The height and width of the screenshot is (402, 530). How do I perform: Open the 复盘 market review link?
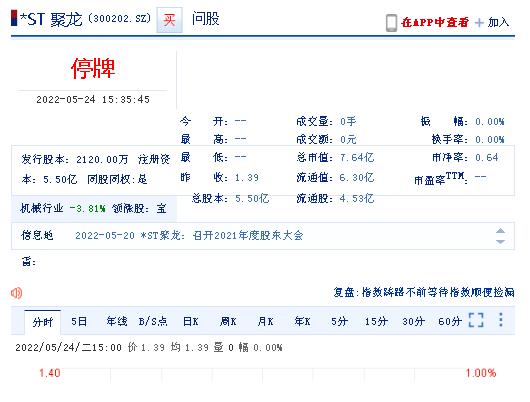424,292
